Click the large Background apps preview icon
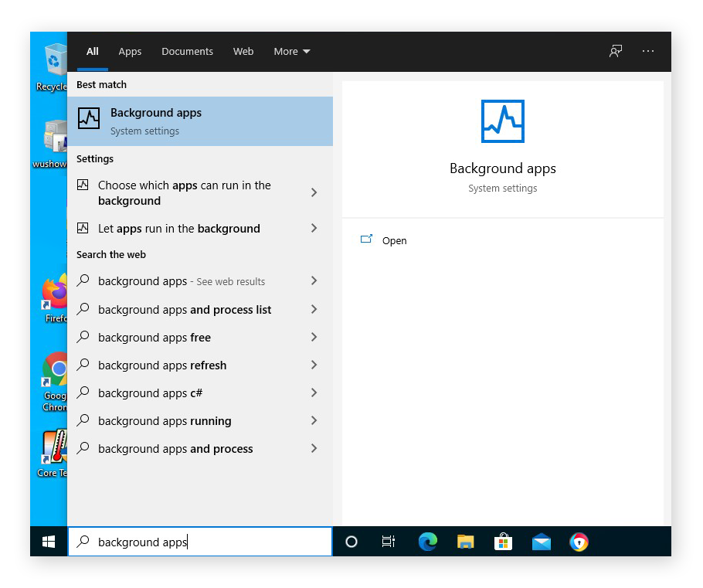The image size is (703, 588). (x=503, y=121)
